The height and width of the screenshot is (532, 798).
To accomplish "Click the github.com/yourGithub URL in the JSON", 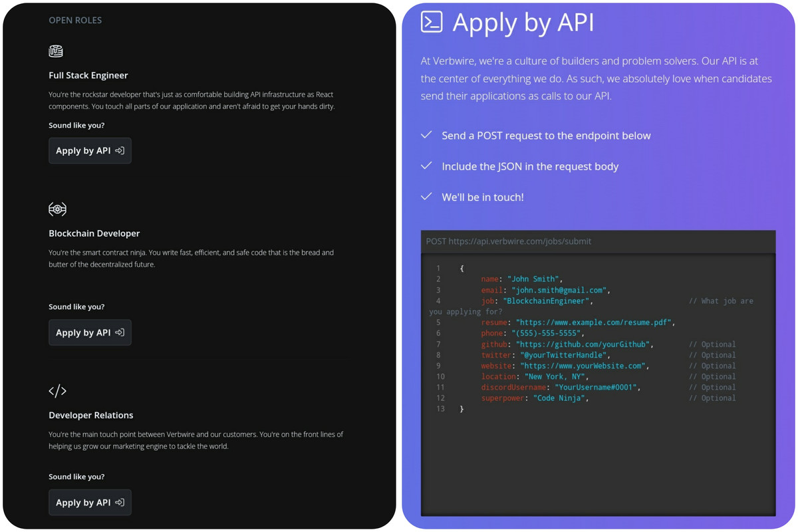I will tap(585, 344).
